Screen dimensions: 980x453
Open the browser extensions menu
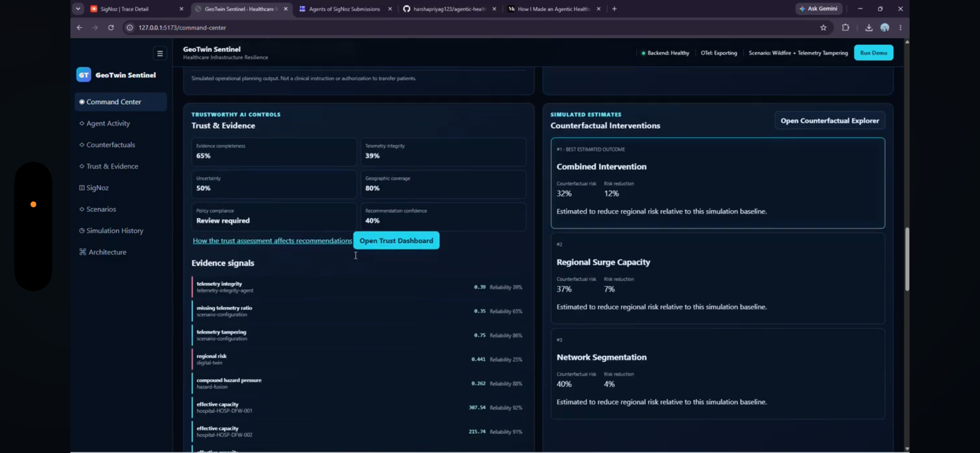[845, 27]
